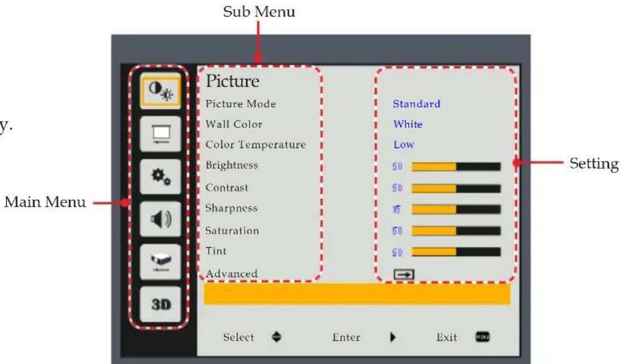Select the Picture menu icon

coord(160,92)
